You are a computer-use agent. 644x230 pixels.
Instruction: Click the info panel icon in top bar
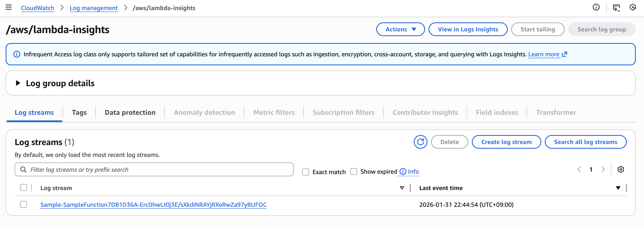pos(596,8)
